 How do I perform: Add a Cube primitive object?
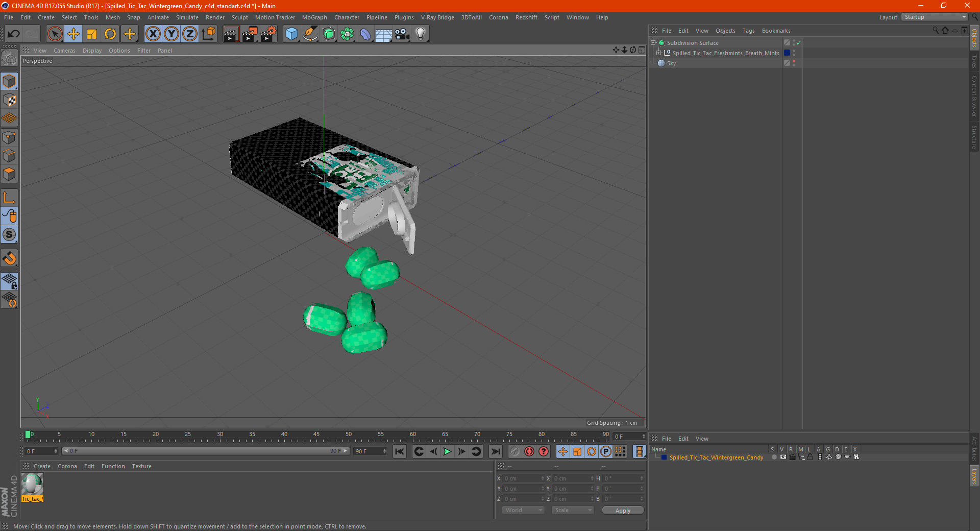291,34
